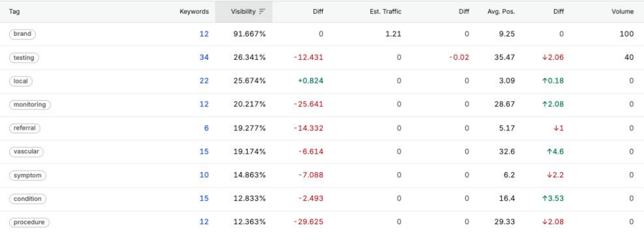Select average position 9.25
The image size is (644, 244).
pyautogui.click(x=507, y=34)
